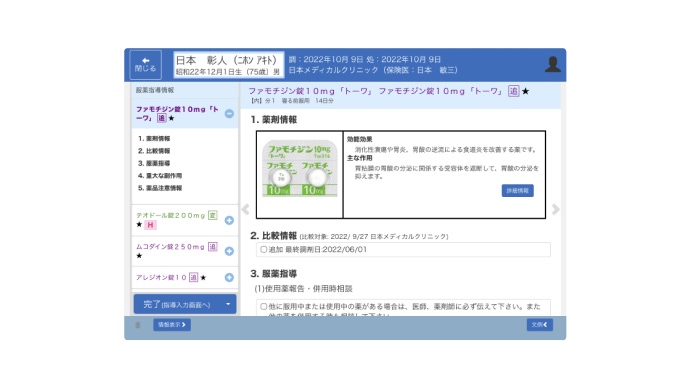The width and height of the screenshot is (690, 388).
Task: Click the 日本メディカルクリニック clinic name in header
Action: 334,70
